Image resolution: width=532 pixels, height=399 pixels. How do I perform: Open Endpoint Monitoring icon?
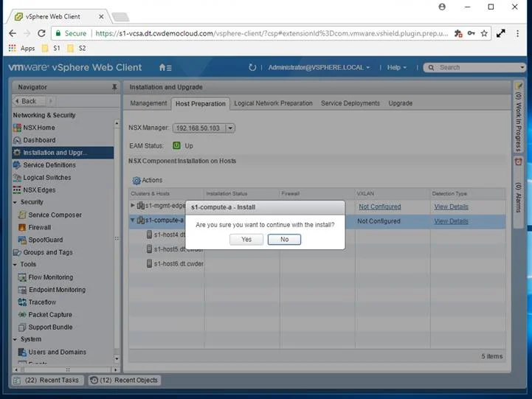click(22, 290)
